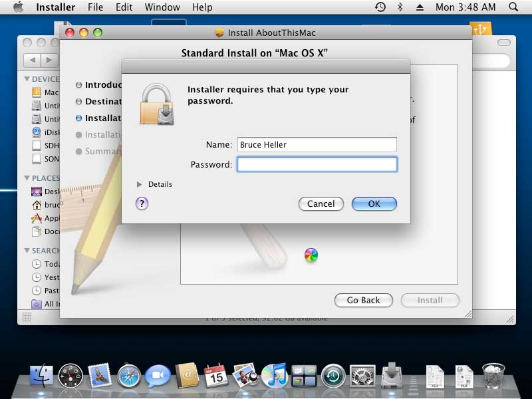Screen dimensions: 532x399
Task: Focus the Password input field
Action: click(317, 164)
